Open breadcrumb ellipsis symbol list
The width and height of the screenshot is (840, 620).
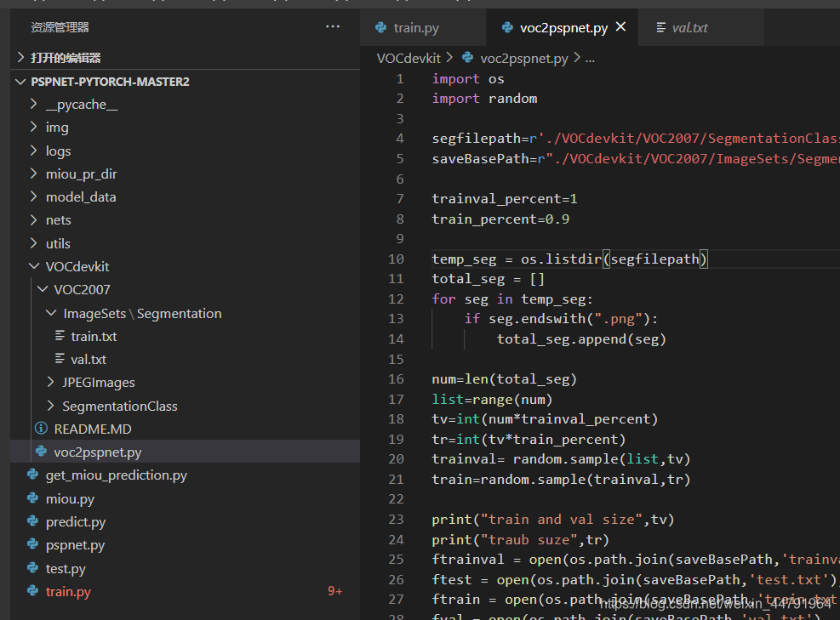(x=590, y=59)
